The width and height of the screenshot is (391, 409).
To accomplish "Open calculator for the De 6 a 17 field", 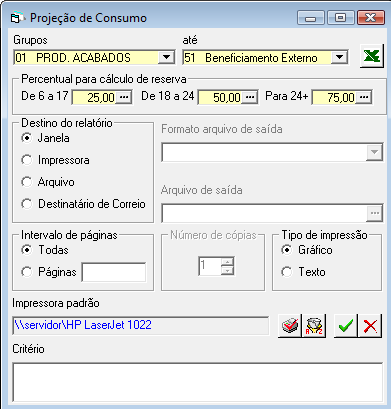I will [x=124, y=97].
